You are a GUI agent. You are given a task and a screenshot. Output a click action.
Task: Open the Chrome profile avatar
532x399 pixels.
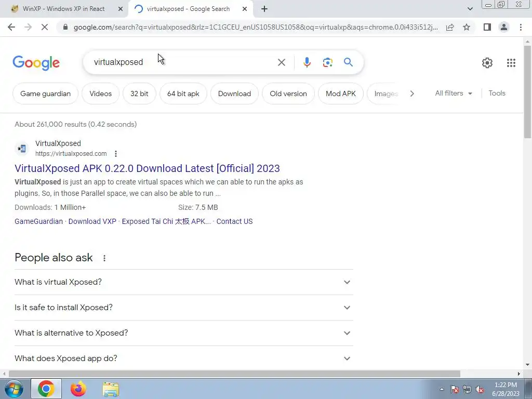click(x=504, y=27)
